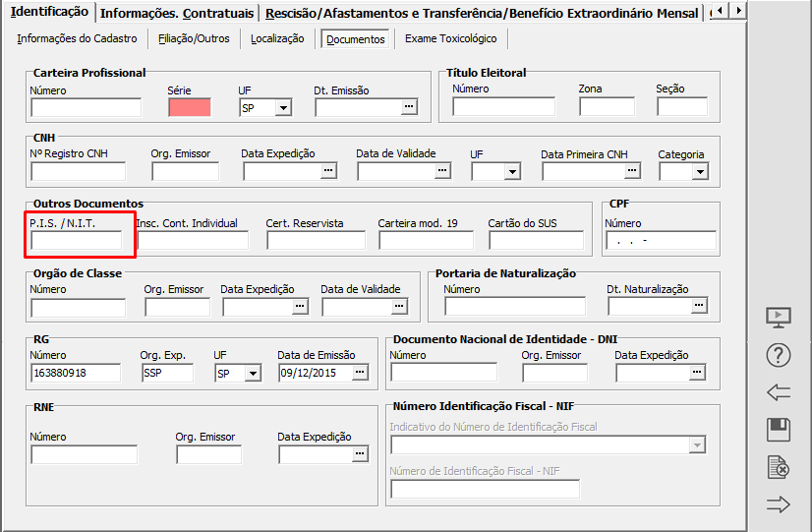
Task: Save the record with the floppy disk icon
Action: 778,430
